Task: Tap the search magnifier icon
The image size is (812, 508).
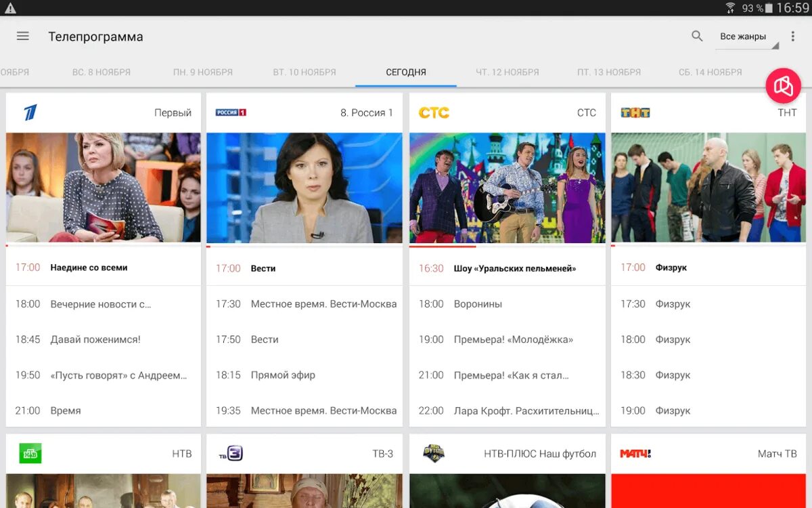Action: click(697, 37)
